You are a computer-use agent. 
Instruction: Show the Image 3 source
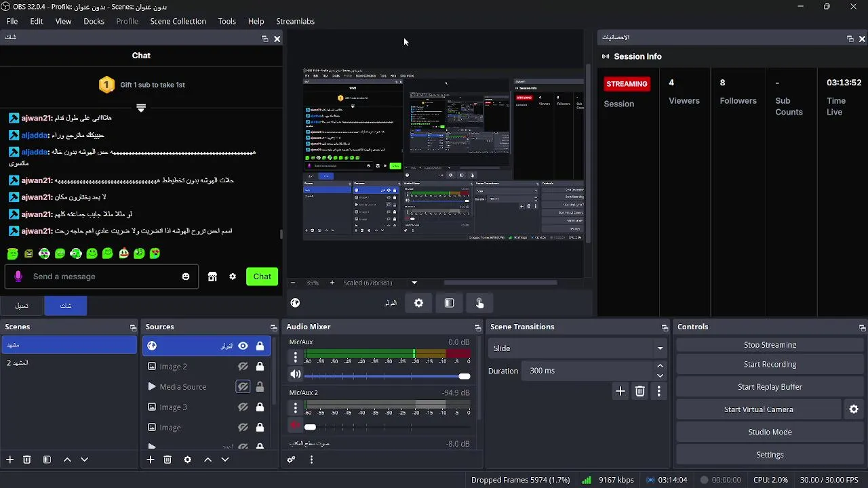click(x=243, y=407)
